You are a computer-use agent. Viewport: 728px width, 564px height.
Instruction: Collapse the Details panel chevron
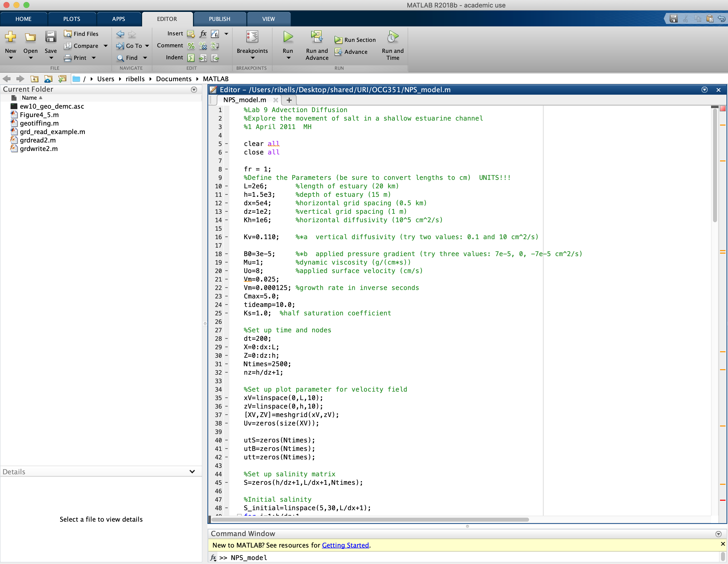192,472
